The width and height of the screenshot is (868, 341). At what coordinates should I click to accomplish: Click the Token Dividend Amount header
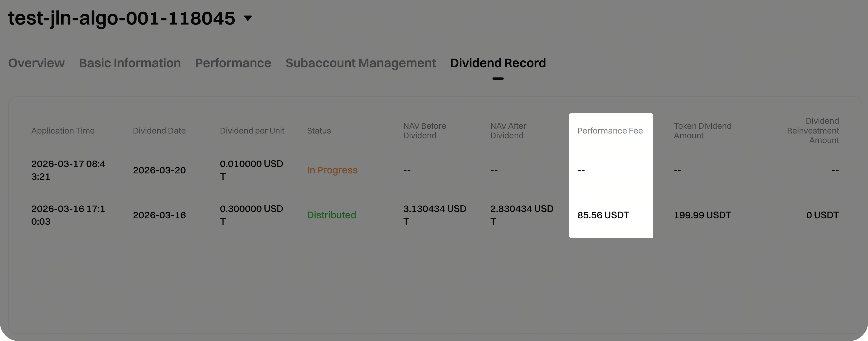(x=702, y=131)
